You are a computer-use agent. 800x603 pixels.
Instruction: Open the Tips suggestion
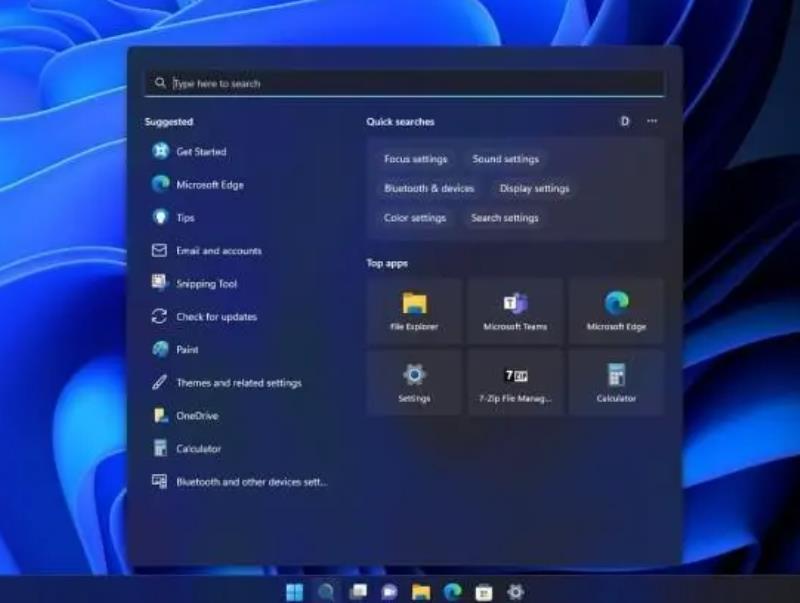(173, 217)
